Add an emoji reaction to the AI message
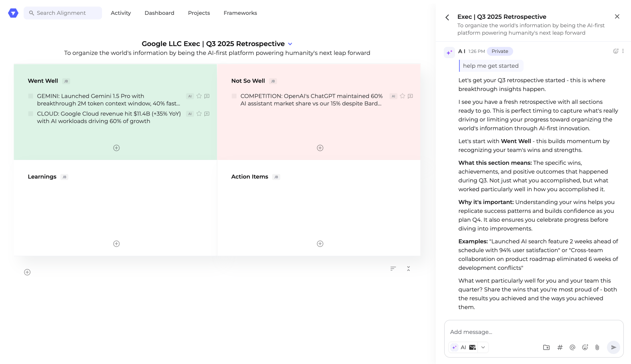Viewport: 631px width, 364px height. tap(616, 51)
